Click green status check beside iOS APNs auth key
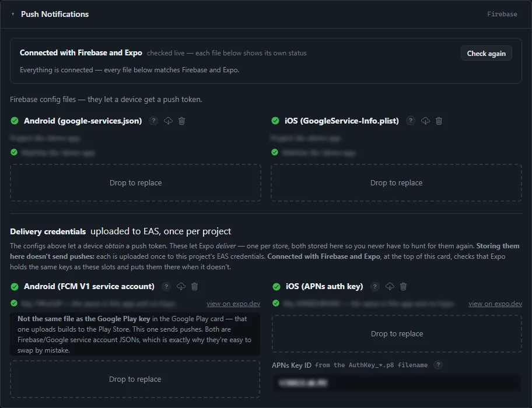 (x=276, y=287)
